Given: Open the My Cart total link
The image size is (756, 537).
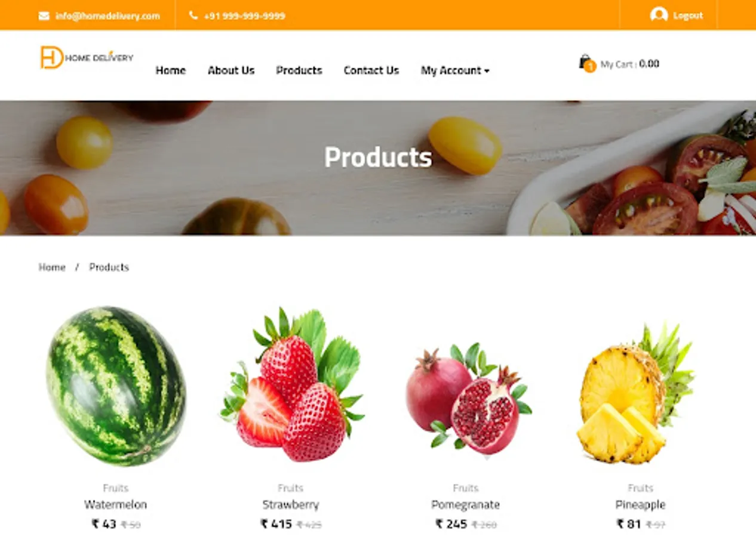Looking at the screenshot, I should [630, 64].
